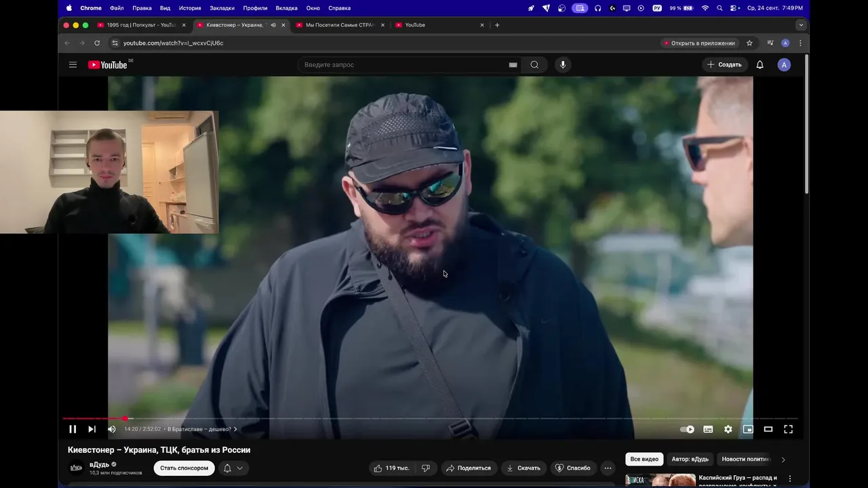Select 'Автор: вДудь' filter chip

690,459
